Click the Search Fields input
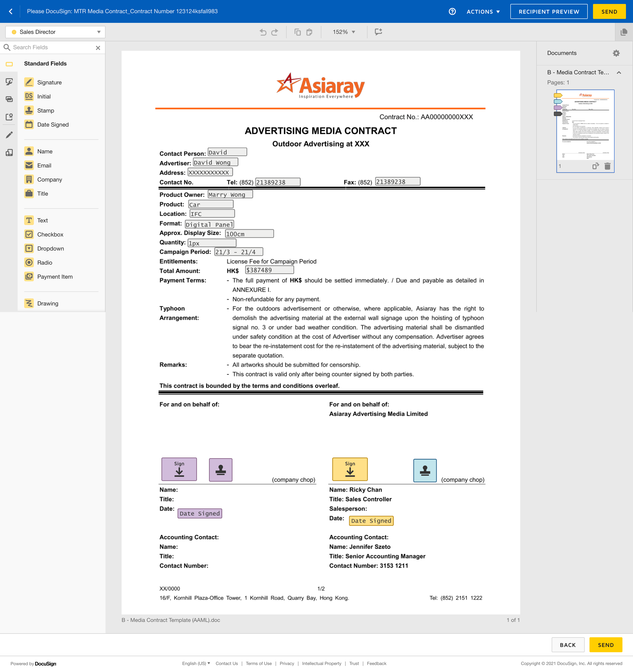This screenshot has width=633, height=672. (52, 48)
